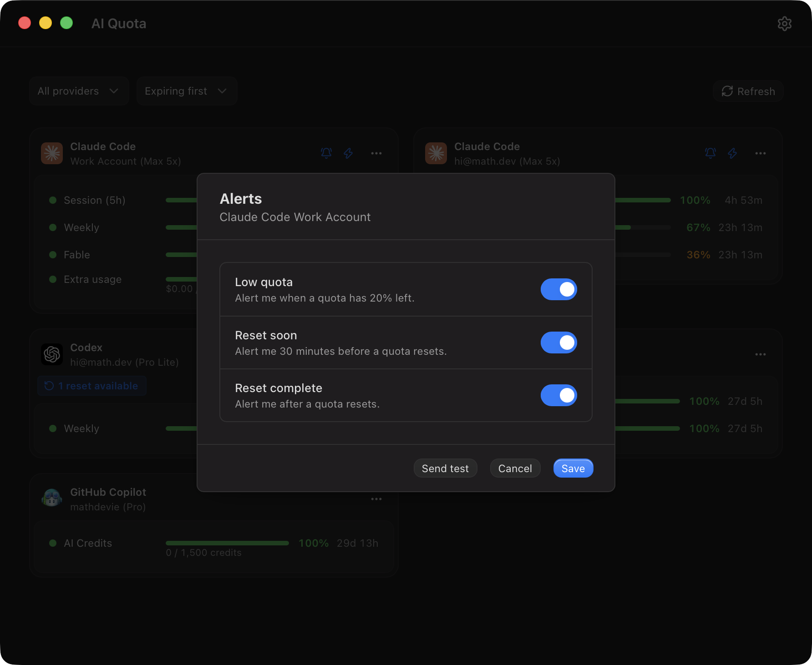
Task: Click the '36%' quota value
Action: (x=698, y=255)
